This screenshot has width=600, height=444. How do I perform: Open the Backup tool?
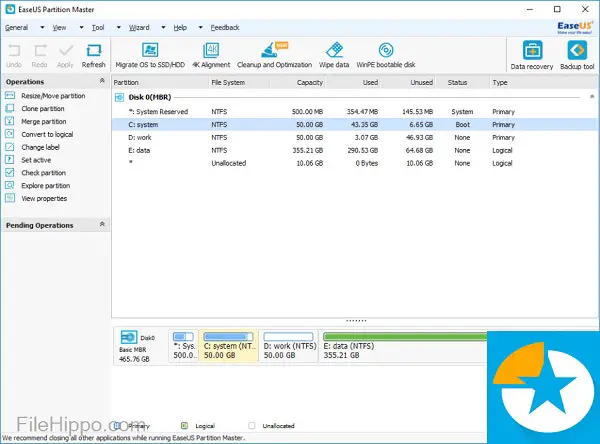577,56
